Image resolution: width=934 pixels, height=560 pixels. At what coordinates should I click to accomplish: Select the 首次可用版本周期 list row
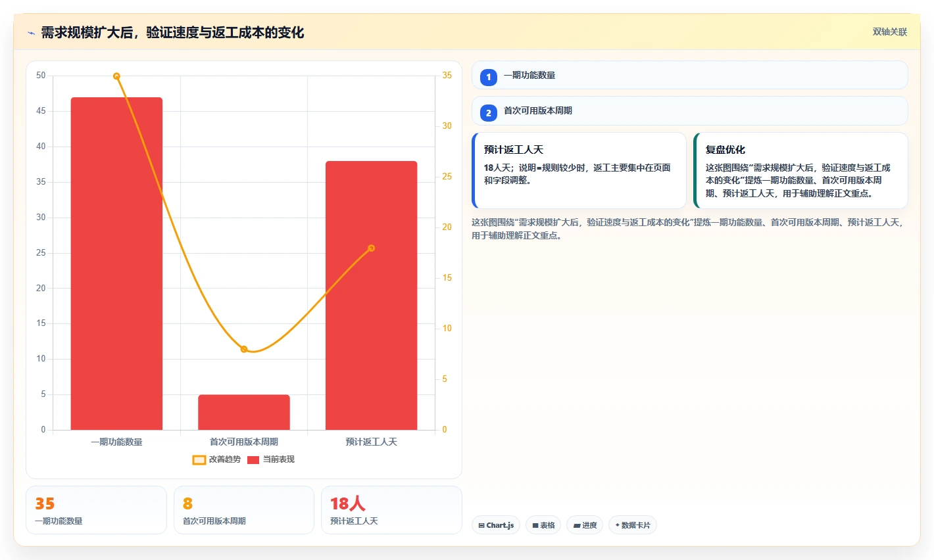(689, 110)
